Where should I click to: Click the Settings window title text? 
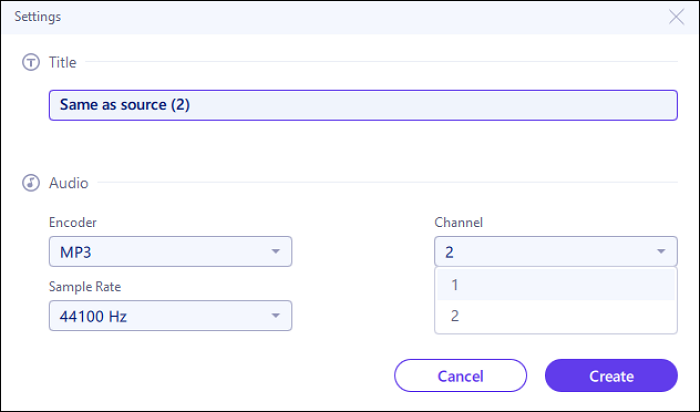tap(38, 16)
